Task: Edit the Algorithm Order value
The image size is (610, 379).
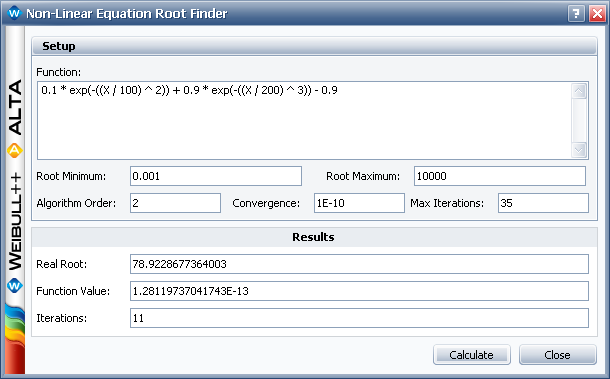Action: pos(175,203)
